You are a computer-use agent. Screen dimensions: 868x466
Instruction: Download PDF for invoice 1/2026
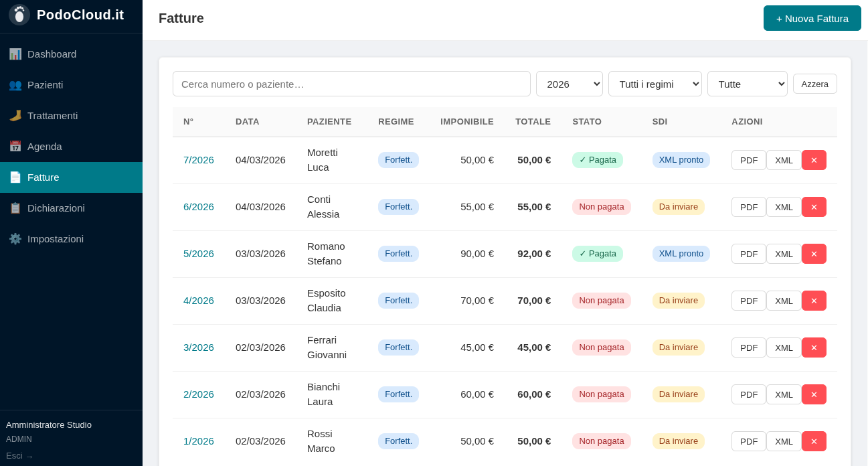[749, 441]
